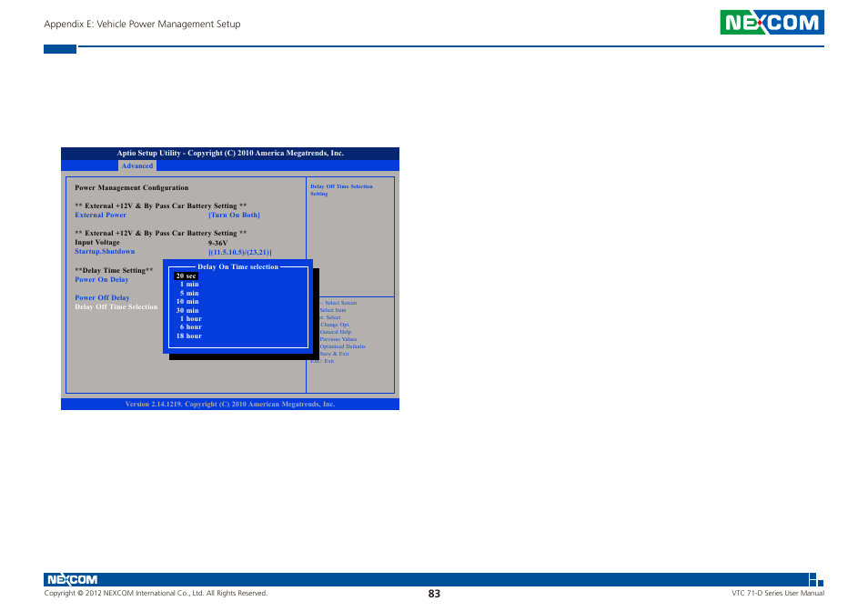Click the Optimized Defaults key hint
Screen dimensions: 868x611
click(x=343, y=346)
